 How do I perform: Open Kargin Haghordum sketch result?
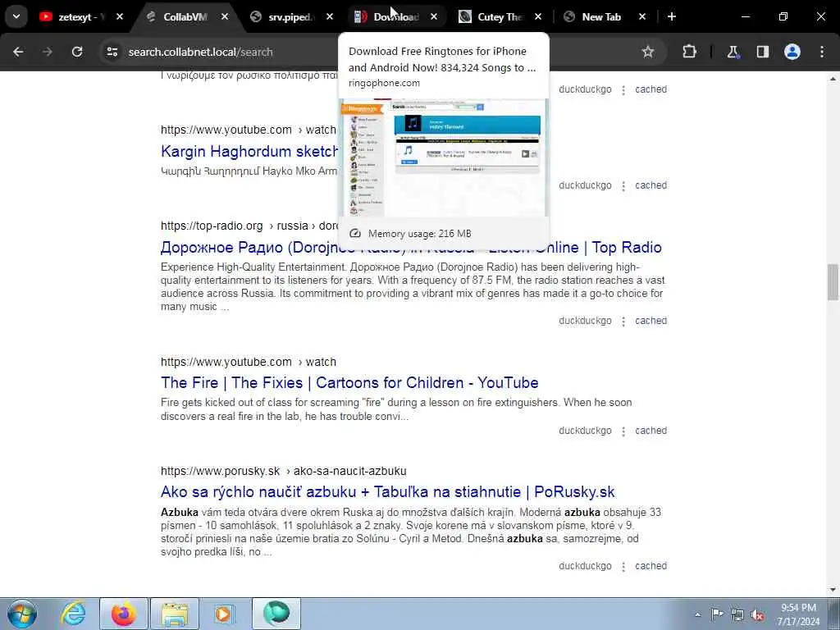tap(249, 152)
